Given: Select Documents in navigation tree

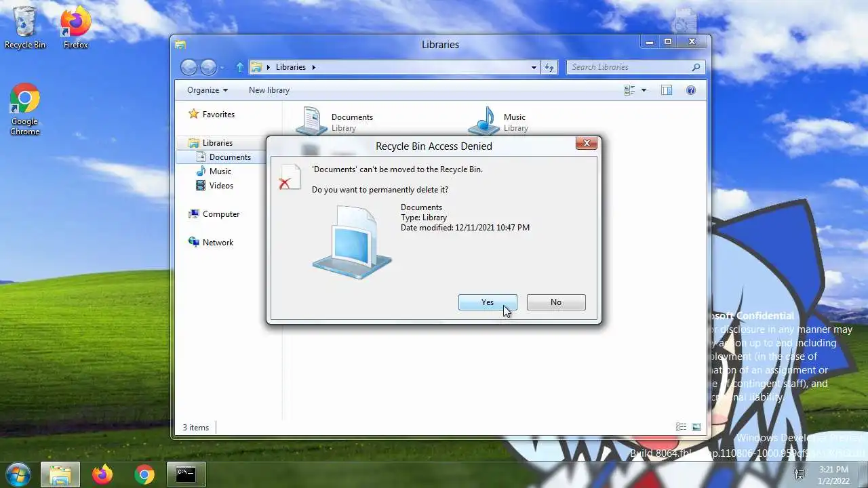Looking at the screenshot, I should 224,157.
